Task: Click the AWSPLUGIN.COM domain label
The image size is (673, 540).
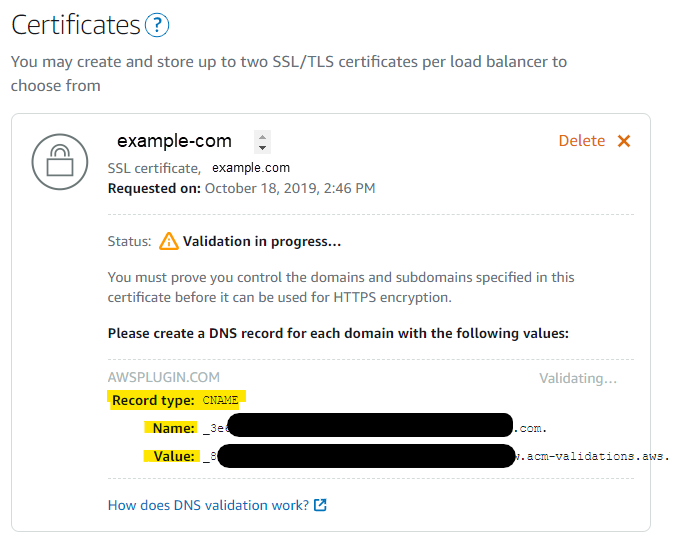Action: pos(163,378)
